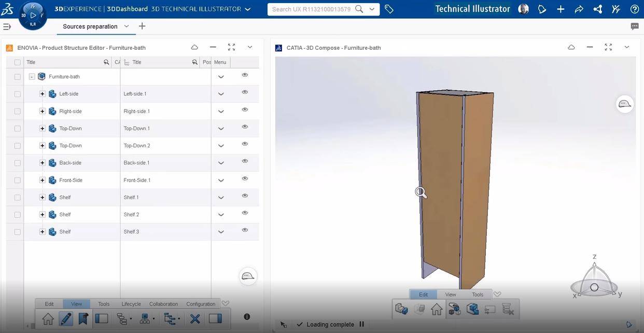The image size is (644, 333).
Task: Click the share arrow icon in top bar
Action: [x=579, y=9]
